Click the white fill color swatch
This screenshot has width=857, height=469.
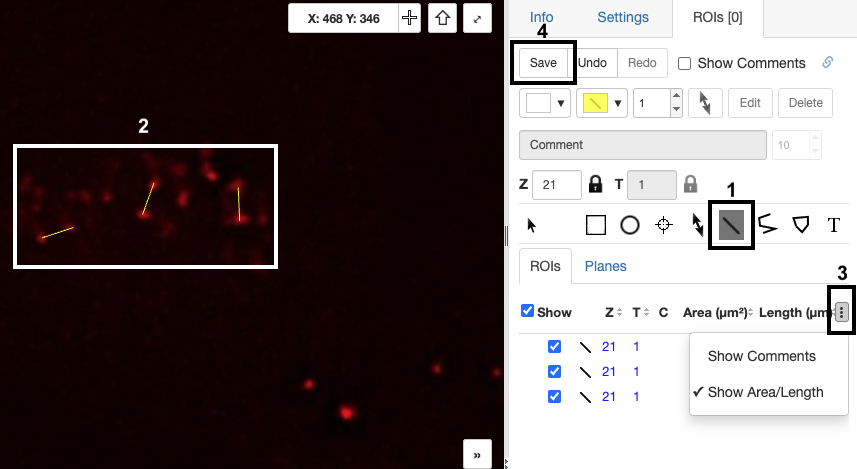click(x=538, y=103)
